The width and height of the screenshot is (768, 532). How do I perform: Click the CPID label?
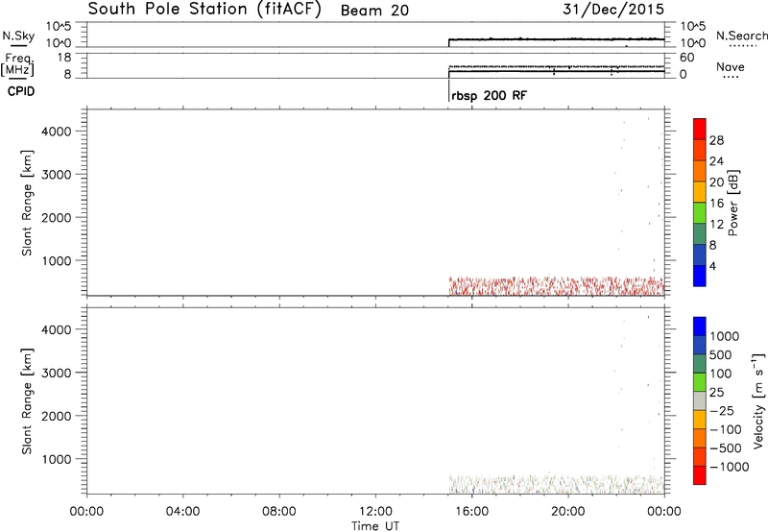[21, 91]
